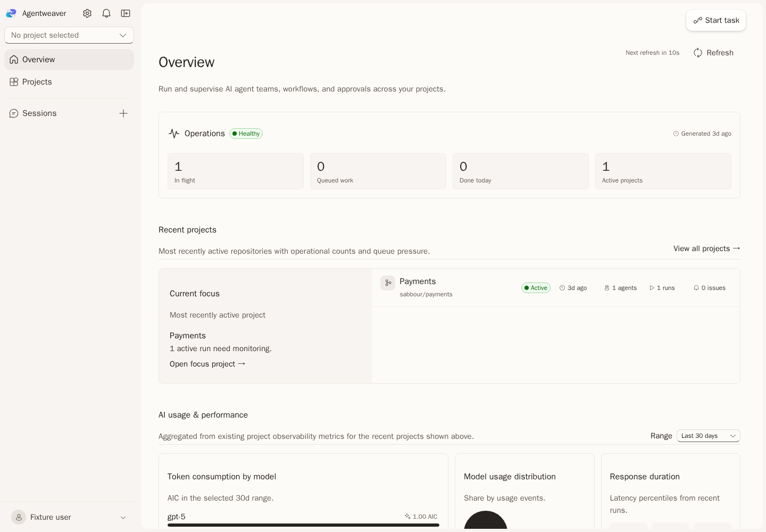Click the Done today stat card

pos(521,171)
